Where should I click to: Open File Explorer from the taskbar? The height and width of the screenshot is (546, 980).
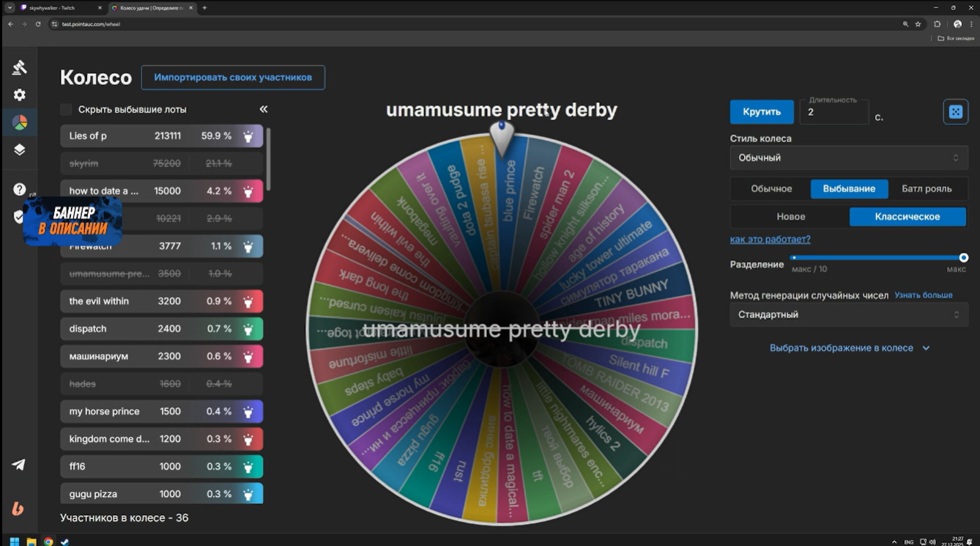pos(31,542)
